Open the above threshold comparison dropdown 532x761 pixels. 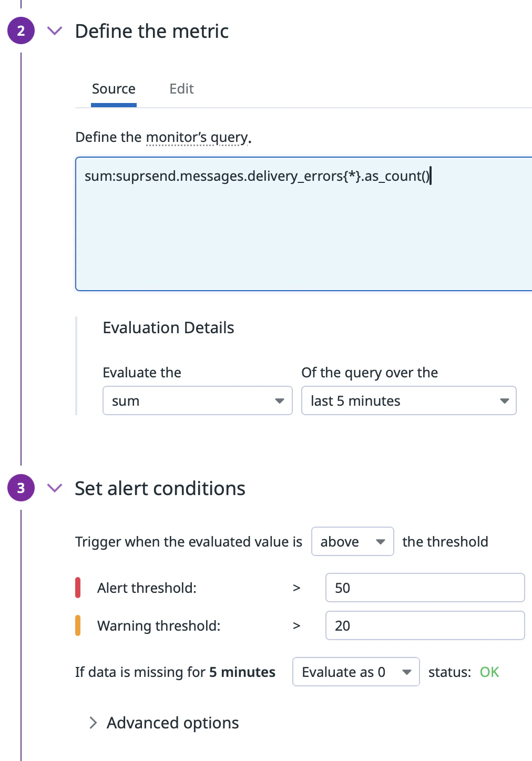tap(352, 541)
